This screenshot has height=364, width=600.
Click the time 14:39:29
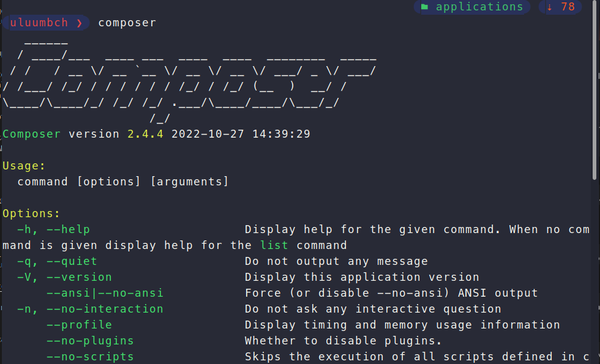pyautogui.click(x=282, y=134)
